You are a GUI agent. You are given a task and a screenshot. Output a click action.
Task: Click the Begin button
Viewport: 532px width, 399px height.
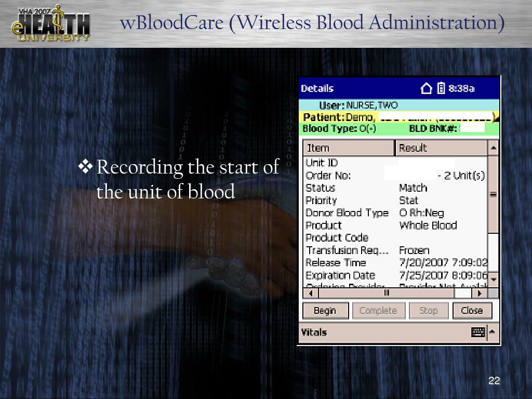pos(325,311)
